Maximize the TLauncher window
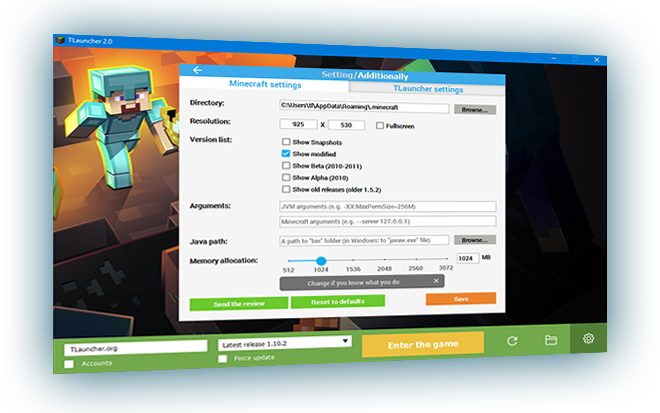 (575, 59)
